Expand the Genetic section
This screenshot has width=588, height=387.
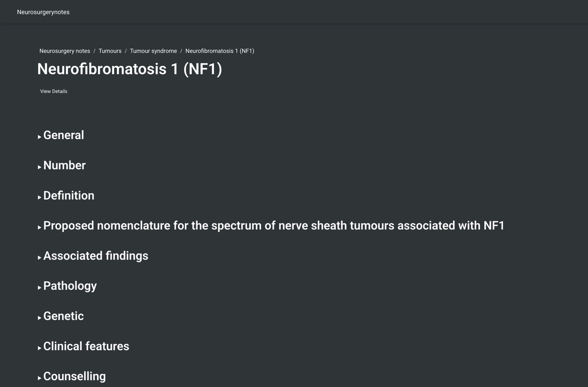tap(63, 316)
